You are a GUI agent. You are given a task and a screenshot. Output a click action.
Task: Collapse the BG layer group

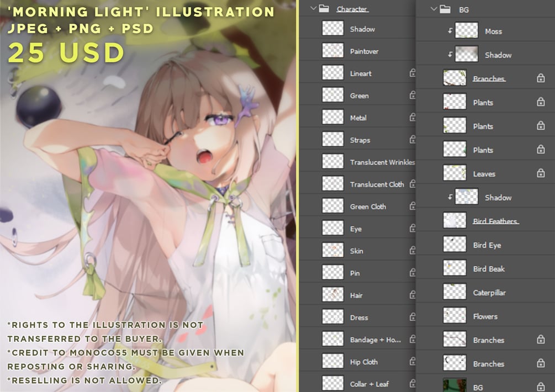tap(434, 9)
